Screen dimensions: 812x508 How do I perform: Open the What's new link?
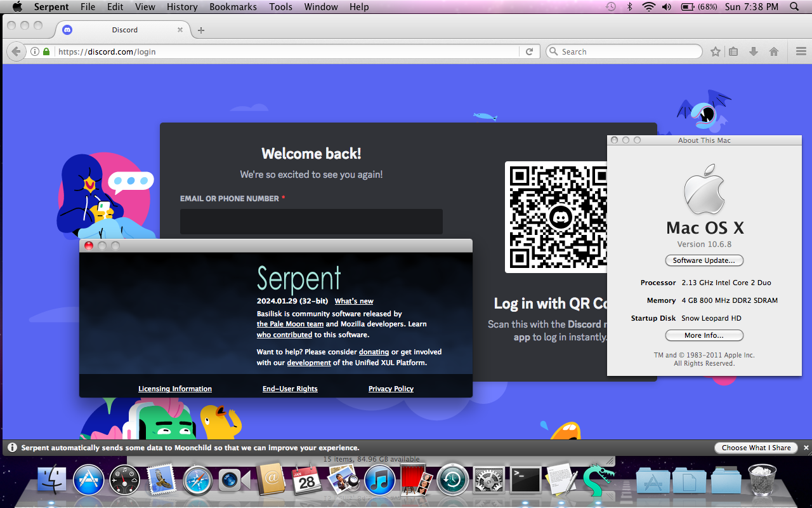[x=354, y=301]
